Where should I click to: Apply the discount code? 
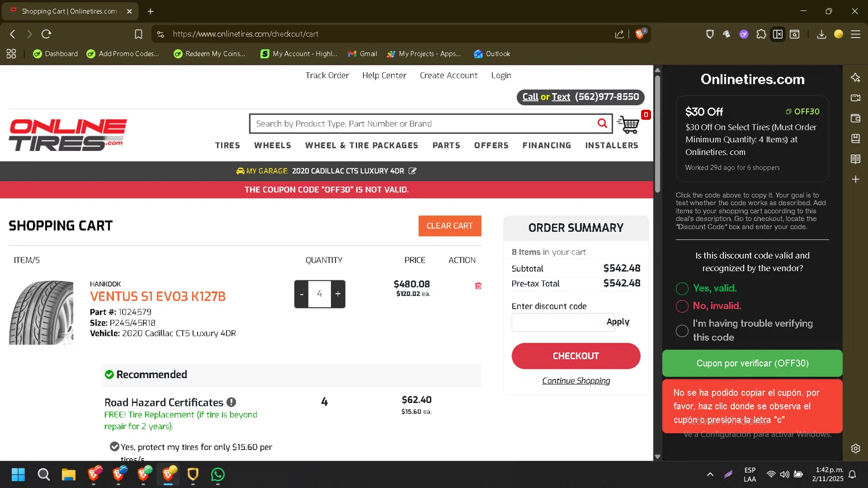(618, 321)
